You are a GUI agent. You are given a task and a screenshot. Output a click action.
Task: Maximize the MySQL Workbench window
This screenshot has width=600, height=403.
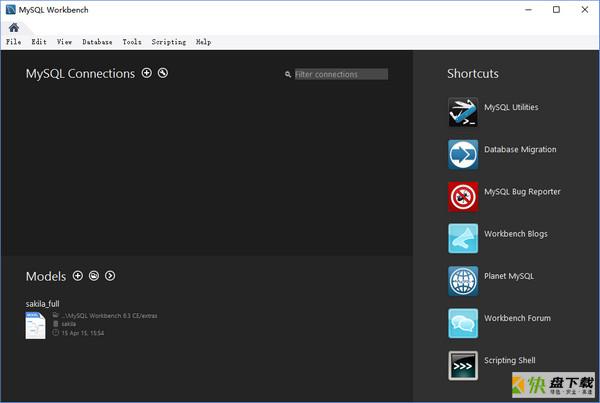556,10
